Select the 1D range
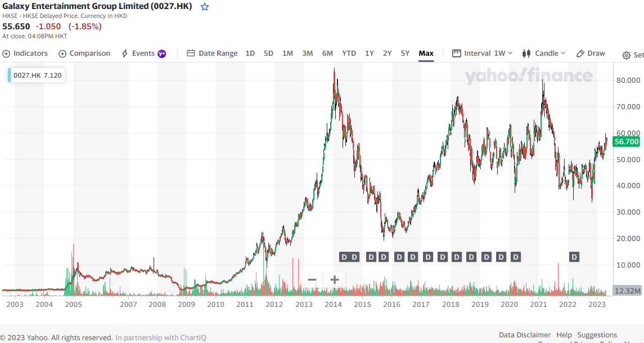The height and width of the screenshot is (343, 644). (250, 54)
